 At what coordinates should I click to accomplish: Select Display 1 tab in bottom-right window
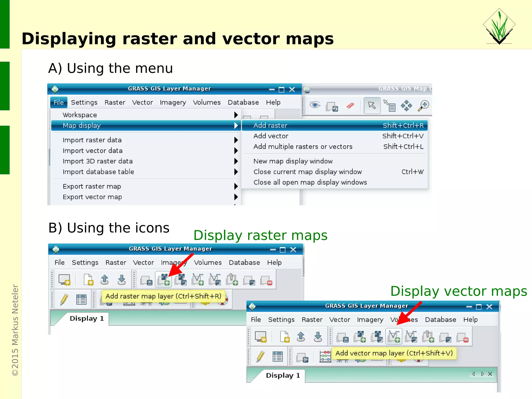pos(283,375)
